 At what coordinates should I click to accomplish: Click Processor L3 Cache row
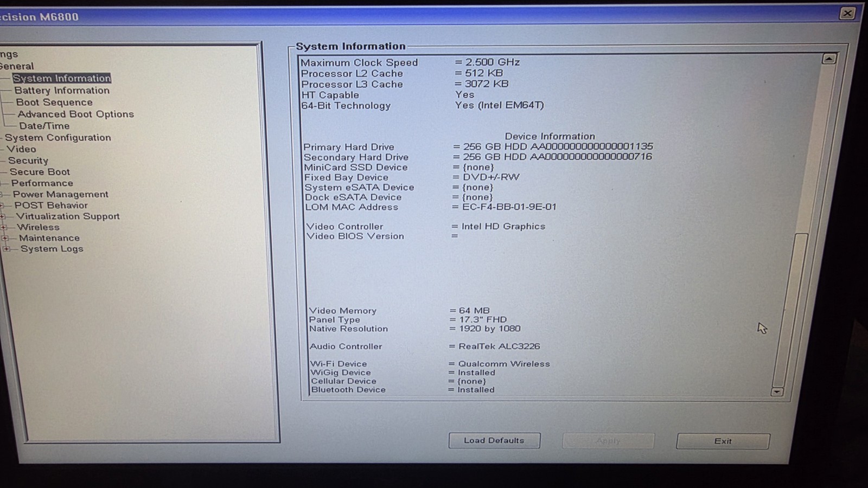(405, 84)
